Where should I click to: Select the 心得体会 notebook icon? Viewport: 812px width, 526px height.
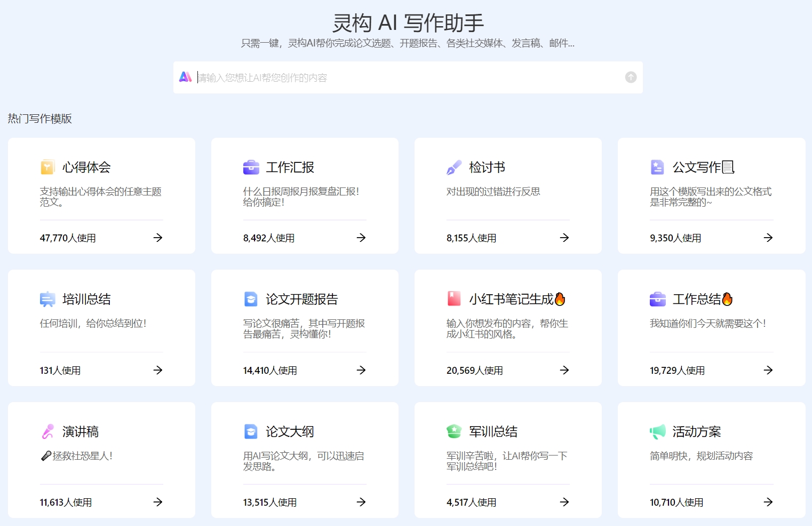point(47,167)
